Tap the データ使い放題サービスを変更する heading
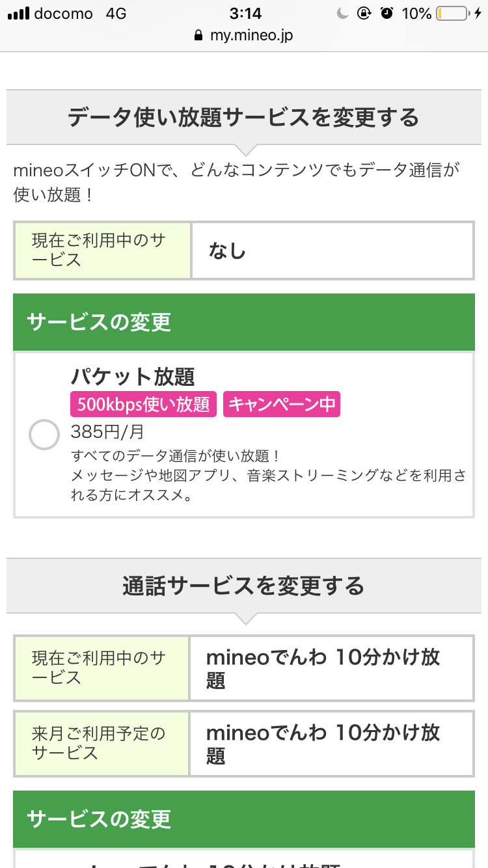This screenshot has width=488, height=868. (x=243, y=118)
